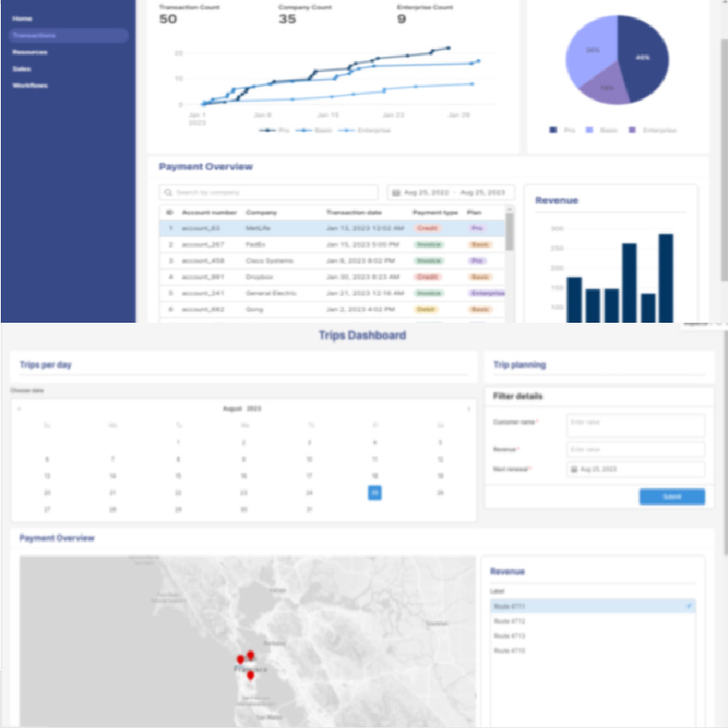
Task: Open the calendar icon beside the date range
Action: tap(396, 192)
